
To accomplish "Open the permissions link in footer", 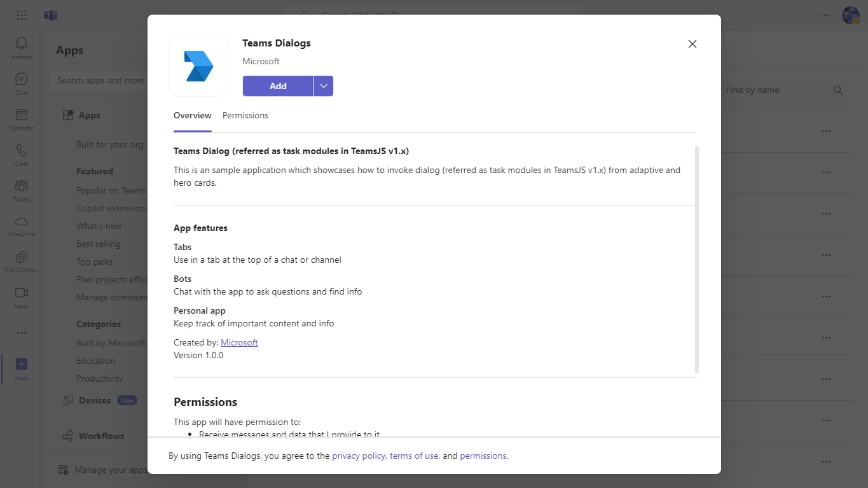I will pyautogui.click(x=483, y=456).
